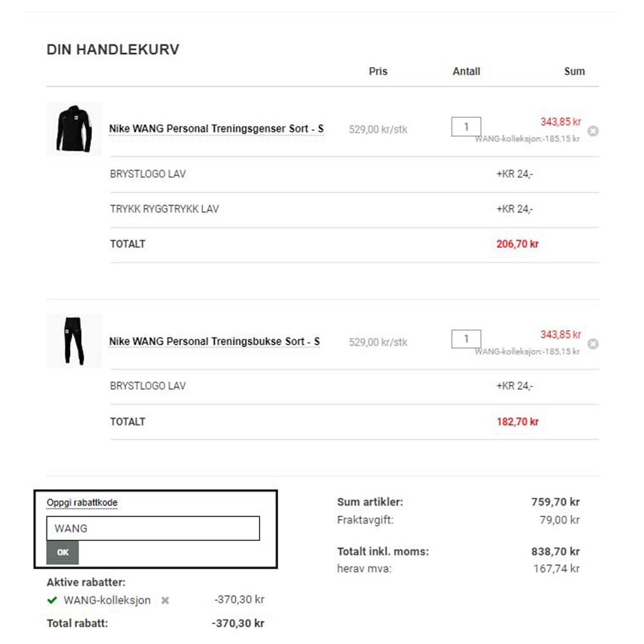Remove WANG-kolleksjon discount via X icon
The height and width of the screenshot is (644, 644).
click(165, 600)
